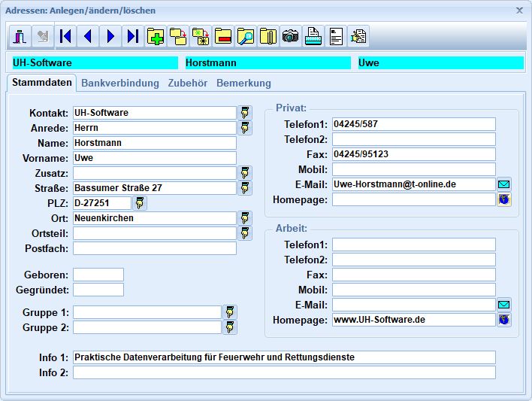Click the empty Privat Homepage field

[x=414, y=199]
